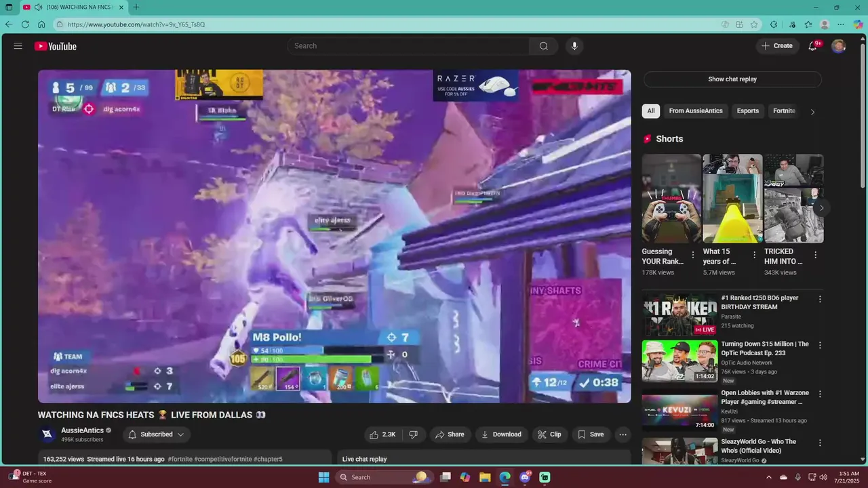Add this page to favorites (star)
The width and height of the screenshot is (868, 488).
pos(754,24)
